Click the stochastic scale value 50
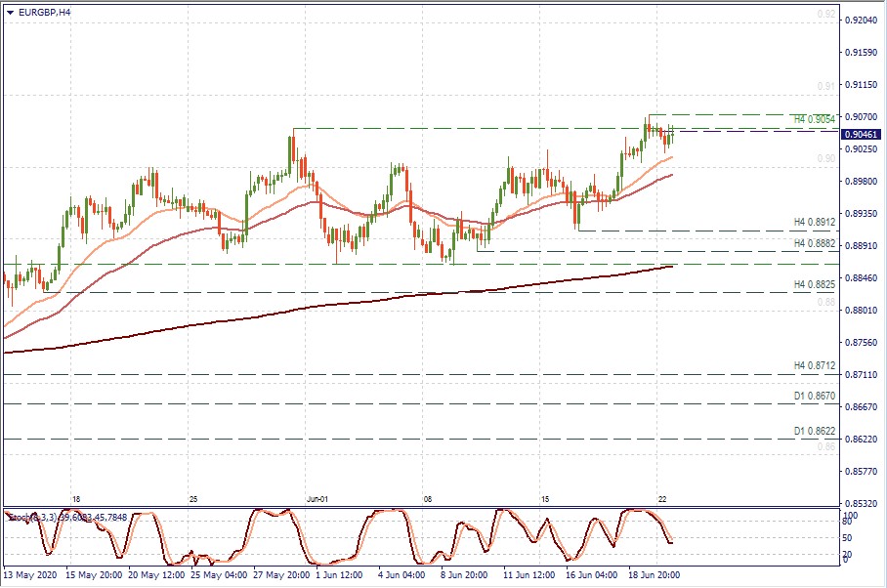 click(847, 538)
